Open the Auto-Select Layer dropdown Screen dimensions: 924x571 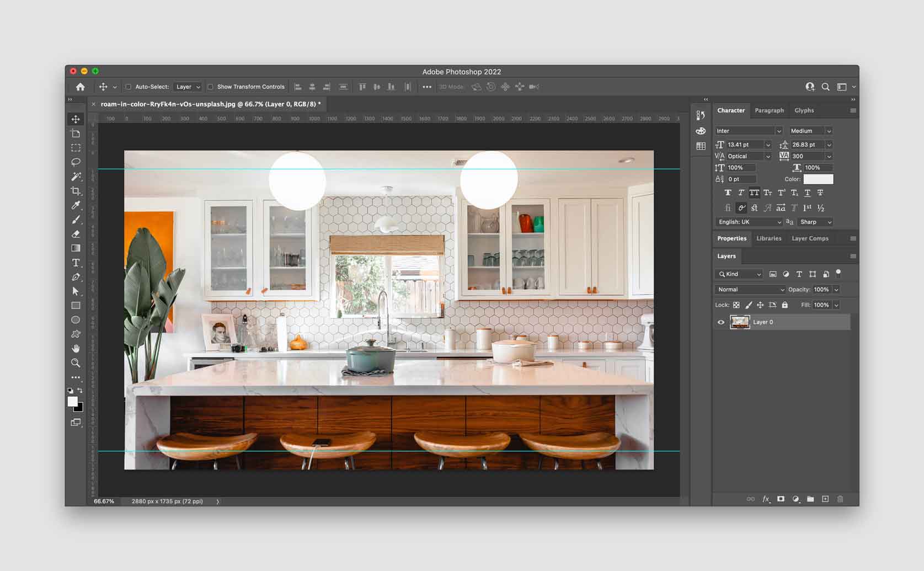click(188, 87)
